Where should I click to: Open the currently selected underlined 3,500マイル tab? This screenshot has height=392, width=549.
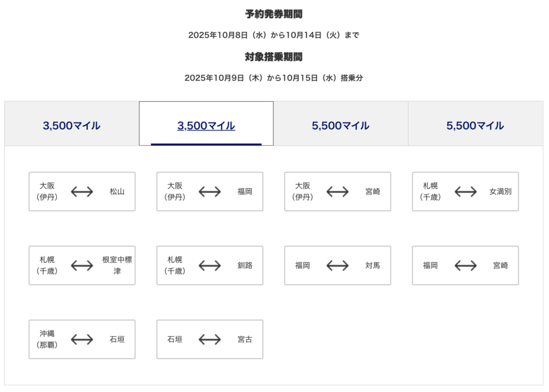coord(206,126)
